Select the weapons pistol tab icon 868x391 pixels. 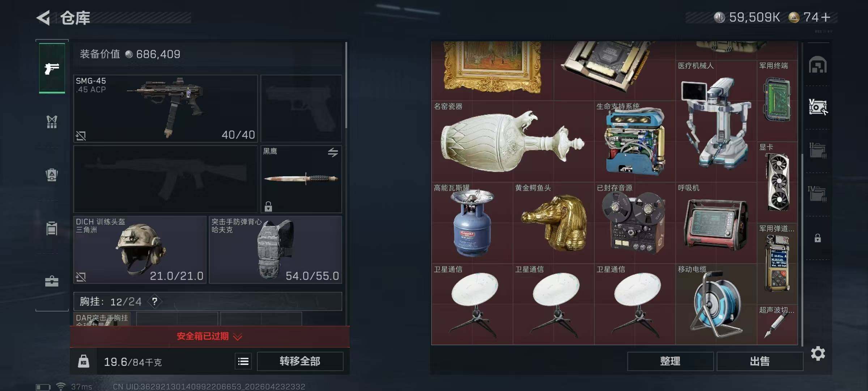(52, 68)
